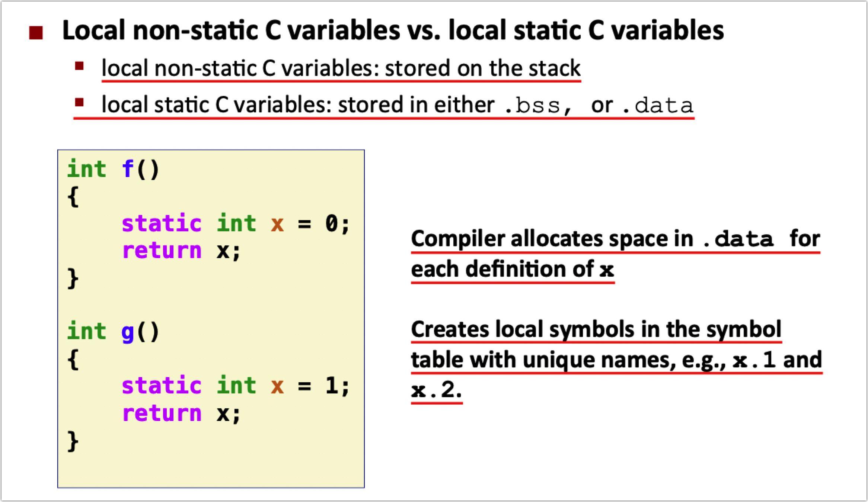Click the function name 'g()' in code
868x502 pixels.
tap(140, 331)
